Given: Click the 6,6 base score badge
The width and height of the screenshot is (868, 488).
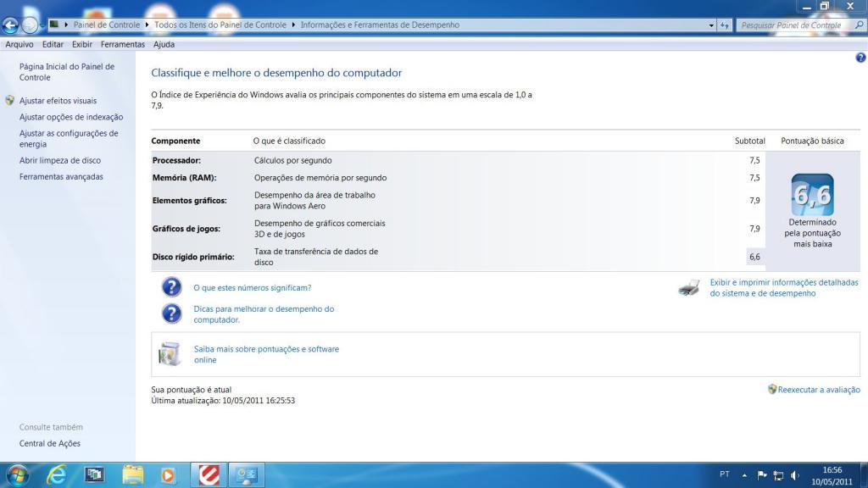Looking at the screenshot, I should [x=812, y=194].
